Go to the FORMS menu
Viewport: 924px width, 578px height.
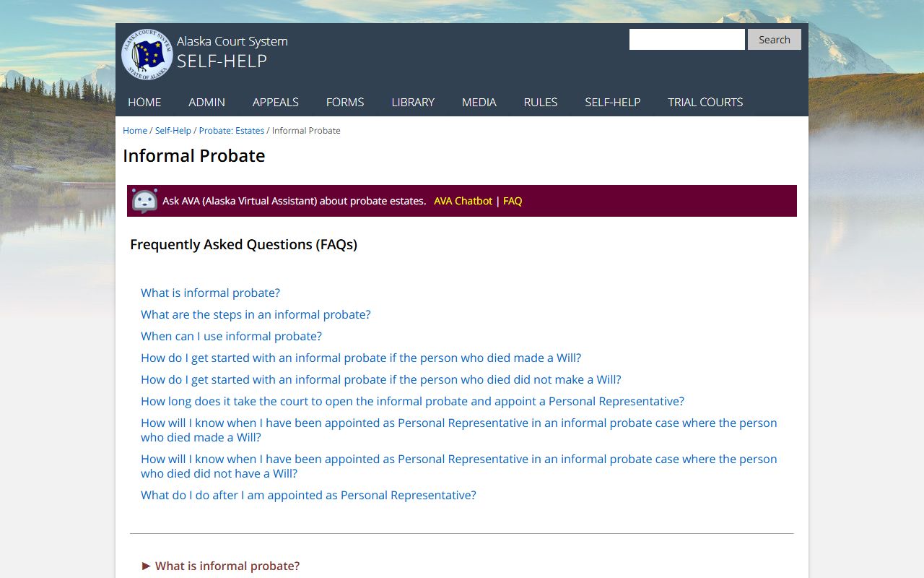pos(345,102)
